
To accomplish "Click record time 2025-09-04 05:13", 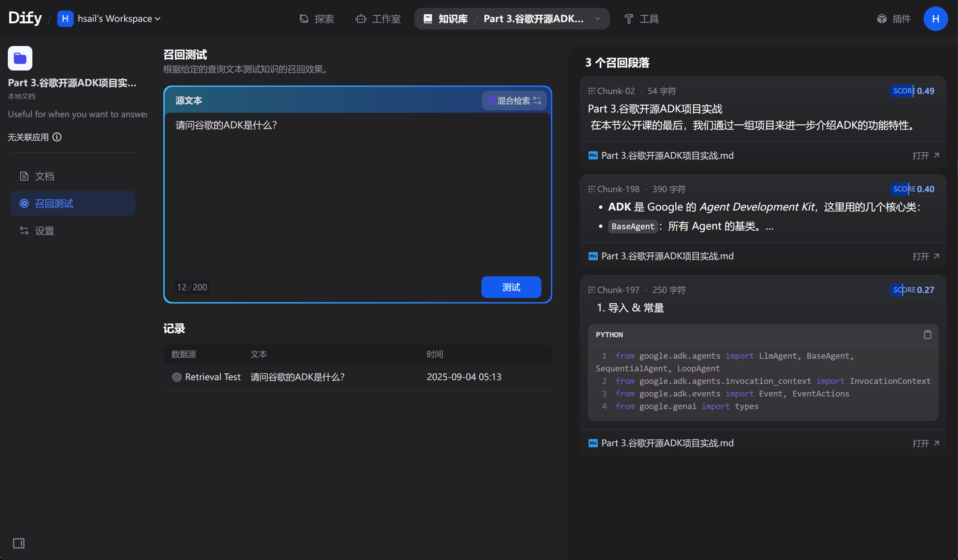I will (464, 377).
